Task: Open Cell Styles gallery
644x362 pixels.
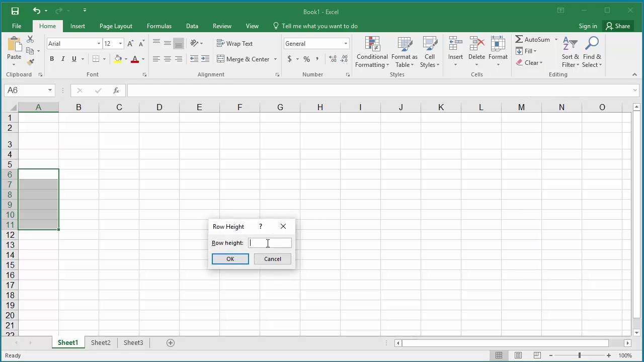Action: coord(430,52)
